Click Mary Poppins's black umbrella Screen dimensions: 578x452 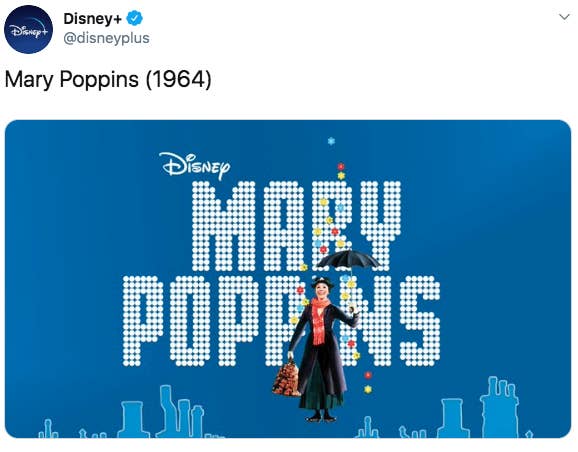(x=348, y=260)
